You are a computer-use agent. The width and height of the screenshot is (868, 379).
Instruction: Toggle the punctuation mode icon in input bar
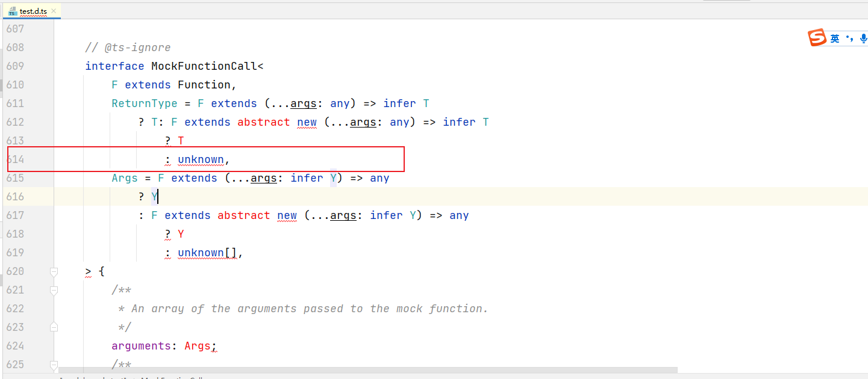(x=850, y=38)
